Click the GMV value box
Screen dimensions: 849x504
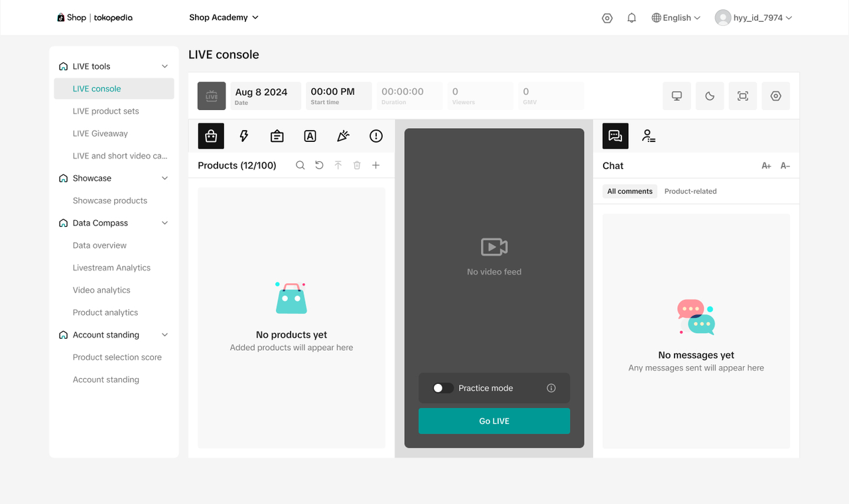[x=551, y=96]
